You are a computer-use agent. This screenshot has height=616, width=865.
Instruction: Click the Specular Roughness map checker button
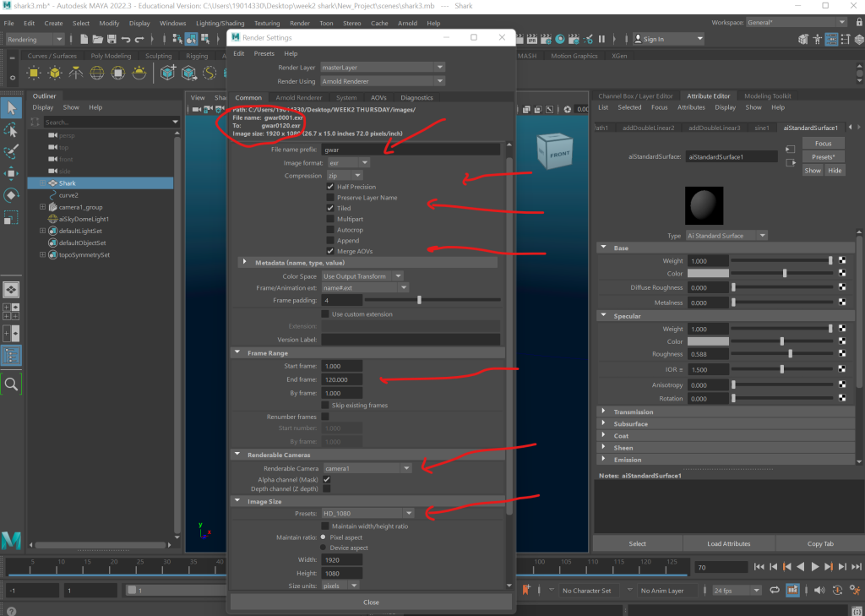pyautogui.click(x=842, y=354)
